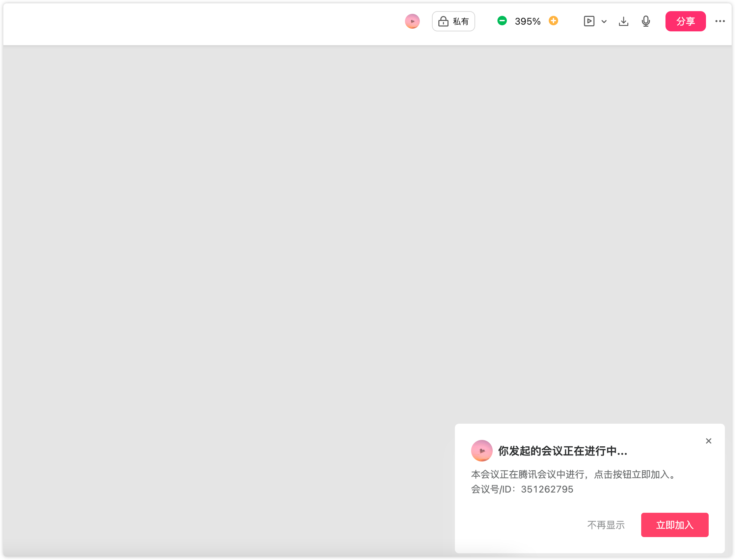This screenshot has height=560, width=735.
Task: Close the meeting notification popup
Action: [x=708, y=441]
